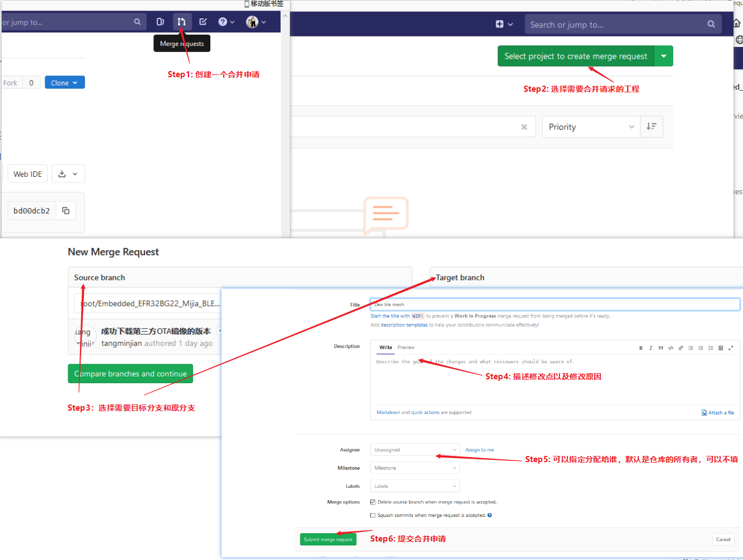Enable Squash commits when merge request is accepted

373,515
